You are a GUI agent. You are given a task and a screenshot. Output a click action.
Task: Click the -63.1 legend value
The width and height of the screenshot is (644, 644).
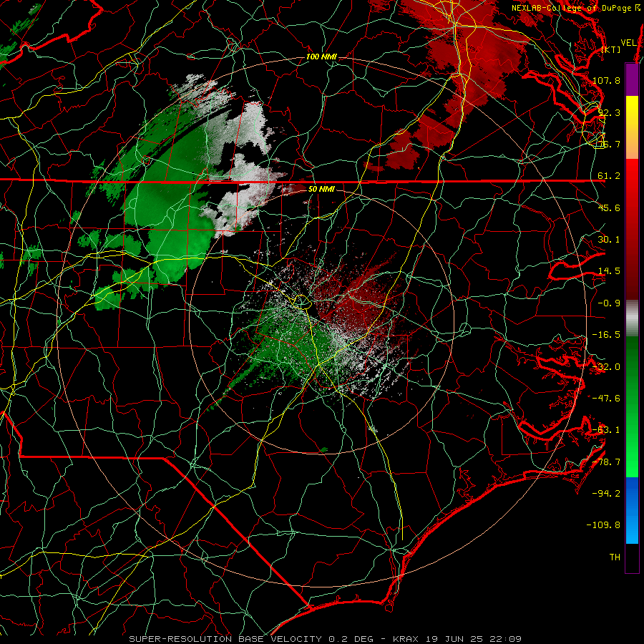[x=606, y=430]
